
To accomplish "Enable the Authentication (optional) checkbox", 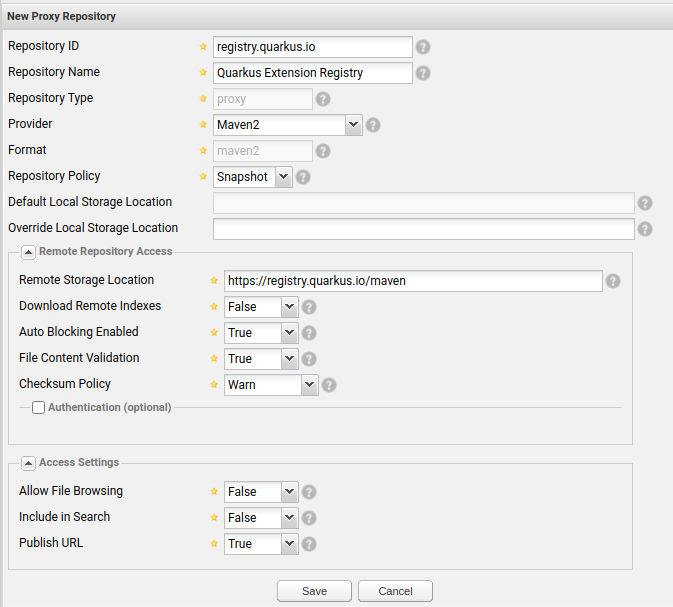I will [x=38, y=407].
